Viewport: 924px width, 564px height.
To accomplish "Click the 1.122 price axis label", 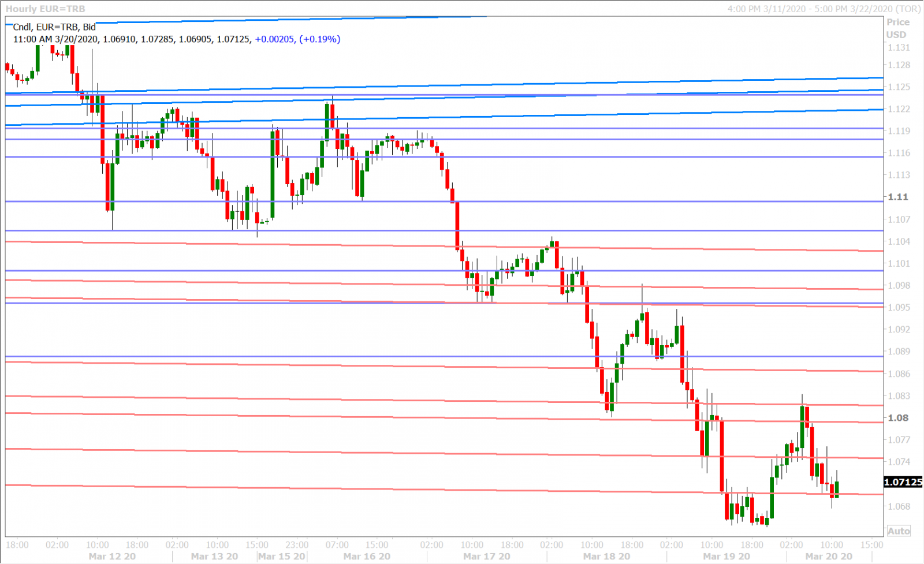I will 899,109.
